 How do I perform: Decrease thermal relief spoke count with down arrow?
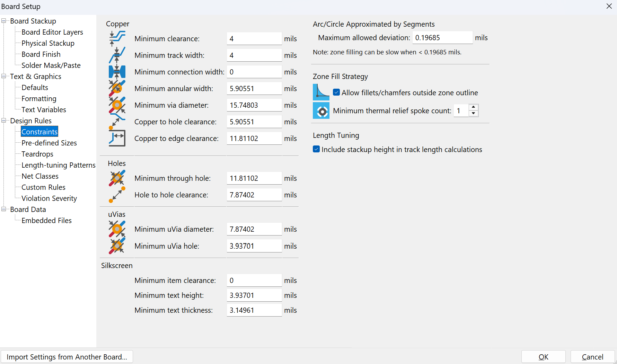tap(473, 114)
